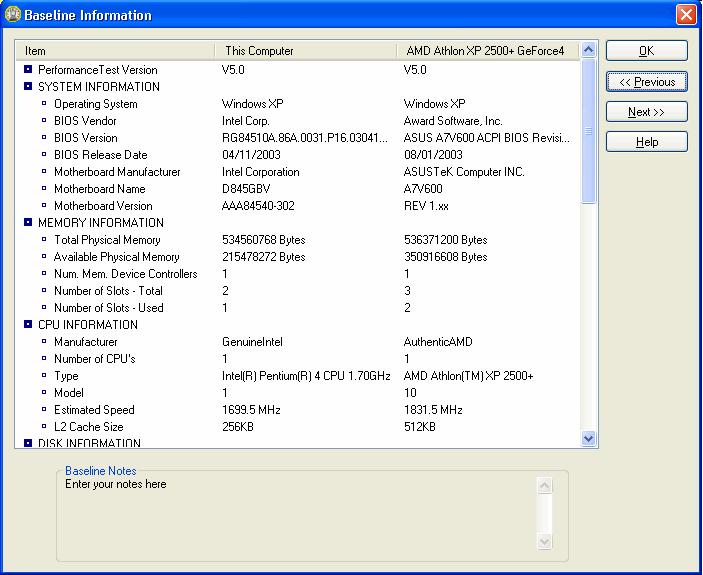
Task: Click the 512KB cache size value
Action: tap(420, 427)
